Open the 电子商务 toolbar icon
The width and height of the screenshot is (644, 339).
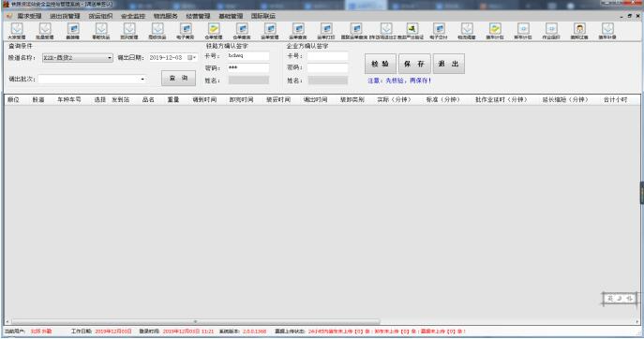pos(186,31)
